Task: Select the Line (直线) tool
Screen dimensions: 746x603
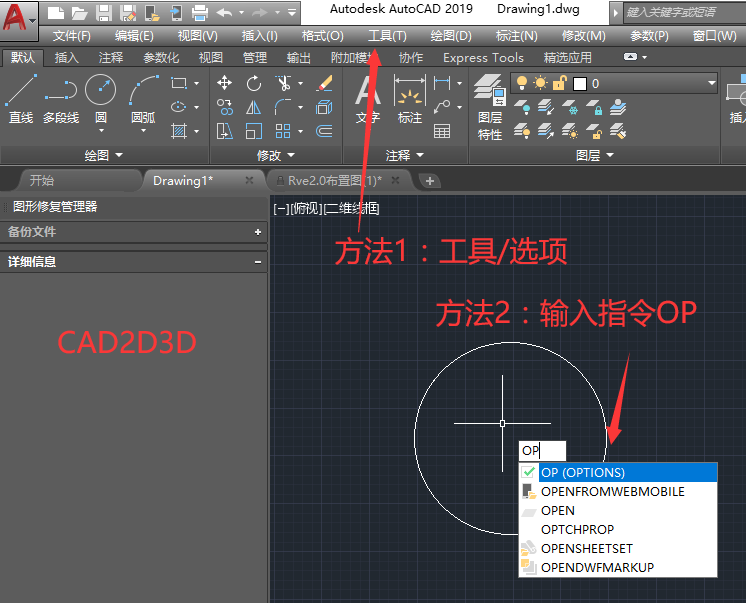Action: (20, 99)
